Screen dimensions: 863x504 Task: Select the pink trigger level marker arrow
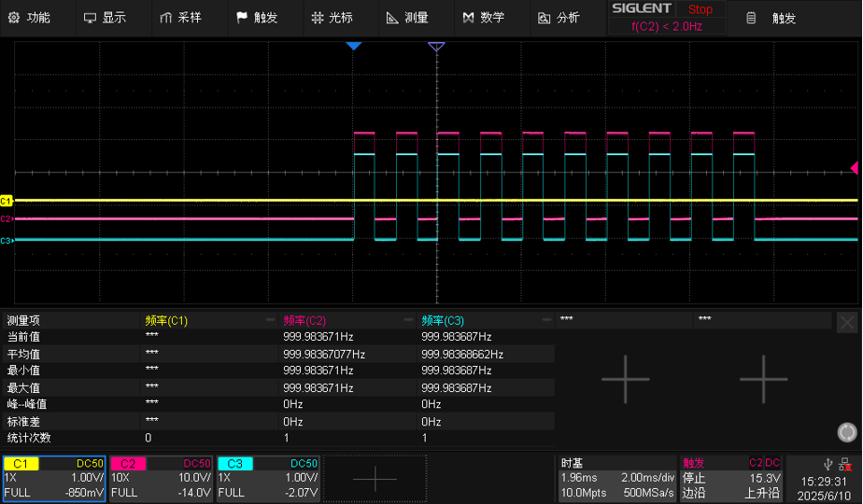854,168
